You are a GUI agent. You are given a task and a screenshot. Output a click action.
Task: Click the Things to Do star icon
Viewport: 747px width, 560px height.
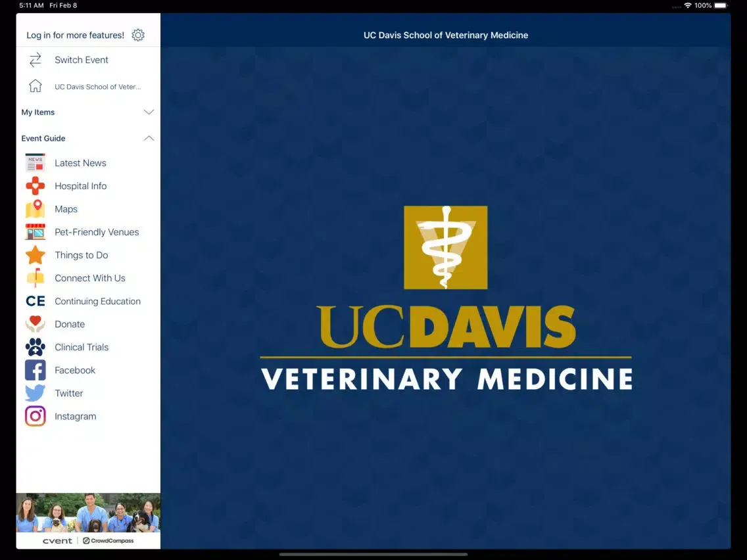coord(36,255)
